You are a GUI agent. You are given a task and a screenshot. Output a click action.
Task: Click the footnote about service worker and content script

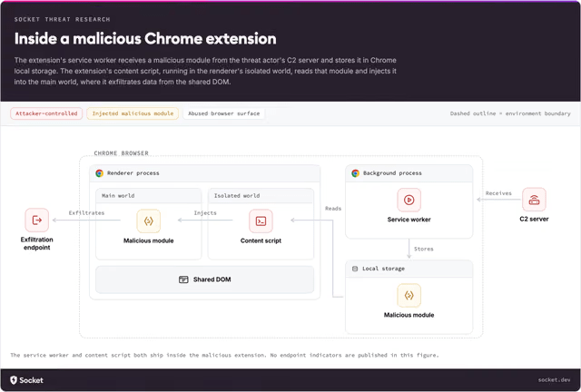pyautogui.click(x=224, y=355)
